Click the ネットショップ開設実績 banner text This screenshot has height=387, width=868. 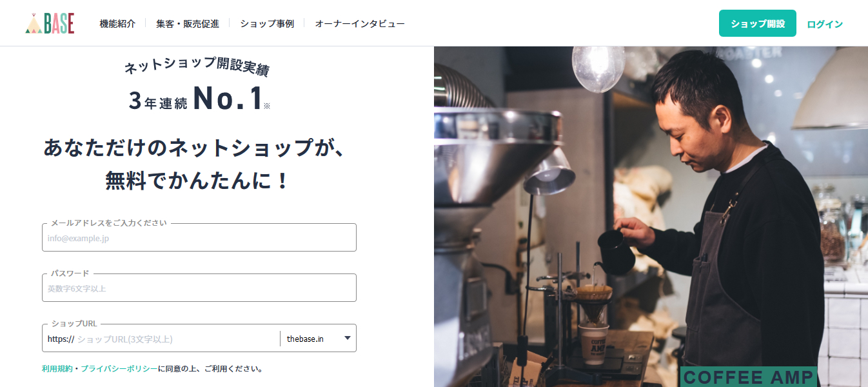pyautogui.click(x=197, y=66)
